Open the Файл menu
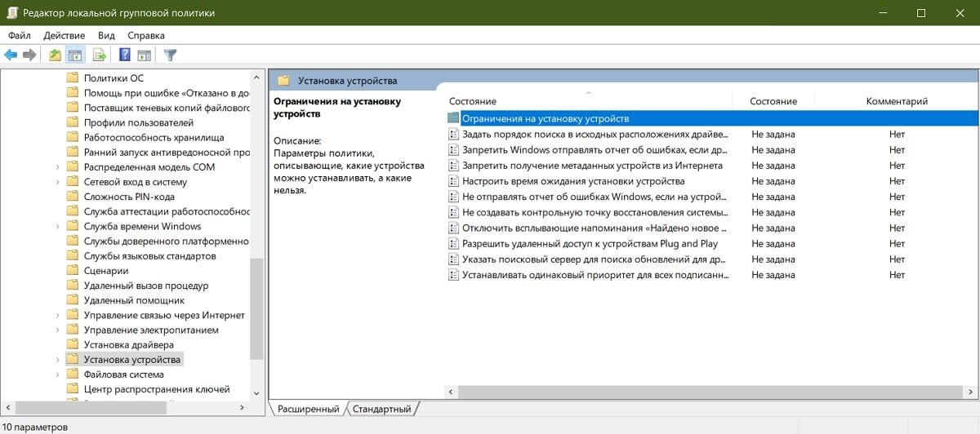Viewport: 980px width, 434px height. [20, 36]
